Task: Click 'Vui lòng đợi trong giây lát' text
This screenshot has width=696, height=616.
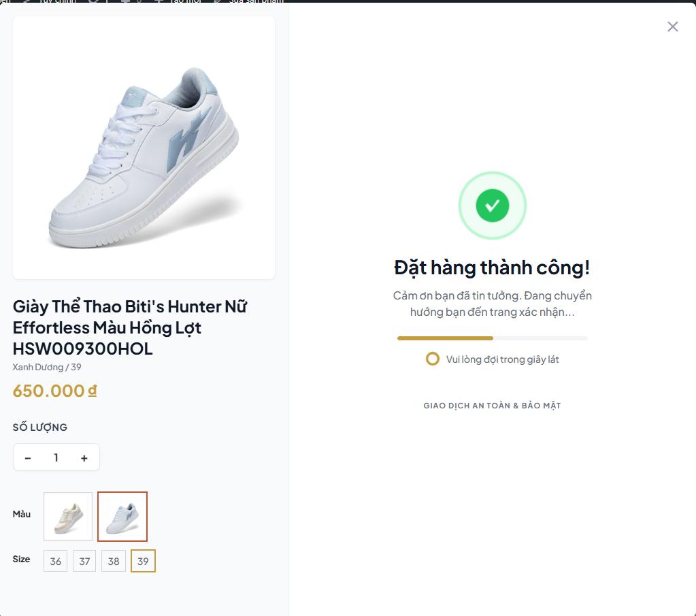Action: click(x=502, y=359)
